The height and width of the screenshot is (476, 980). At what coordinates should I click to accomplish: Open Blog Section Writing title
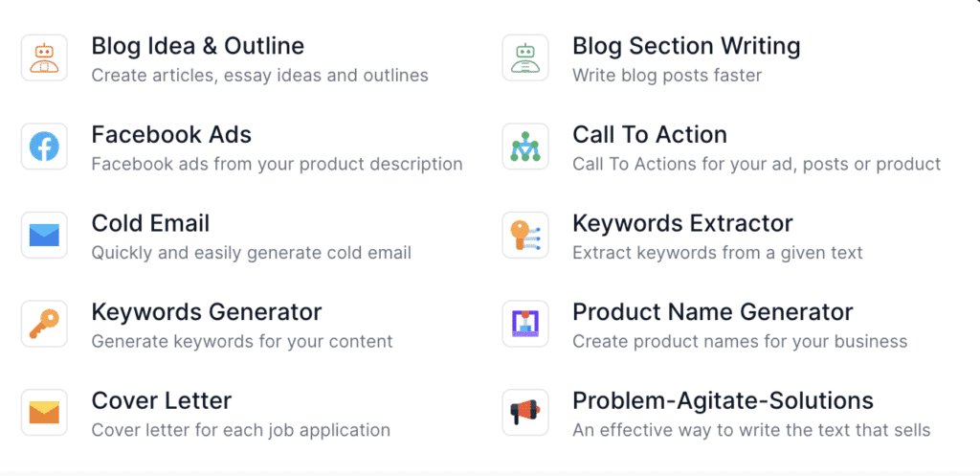point(686,46)
